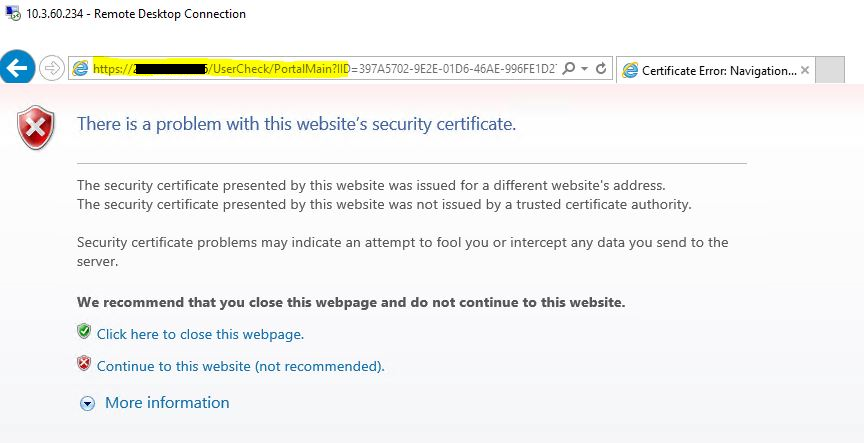Click here to close this webpage link
864x443 pixels.
pos(200,334)
